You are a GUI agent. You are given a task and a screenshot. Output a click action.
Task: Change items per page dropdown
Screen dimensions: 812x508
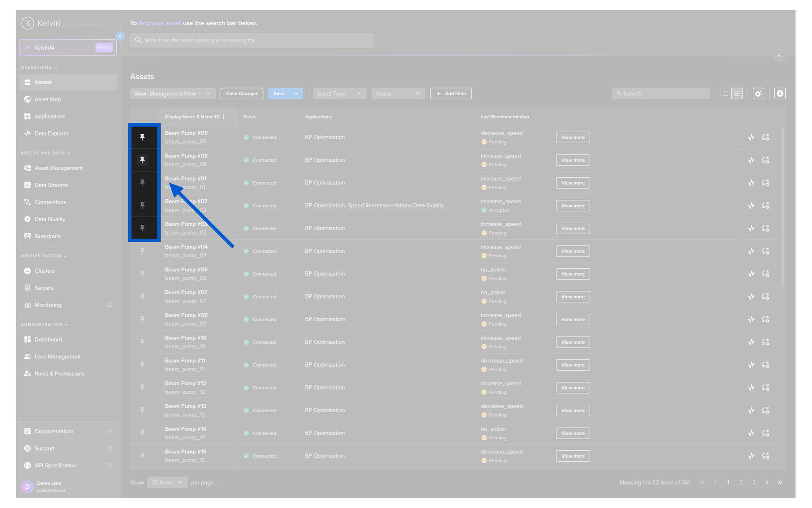(x=167, y=483)
